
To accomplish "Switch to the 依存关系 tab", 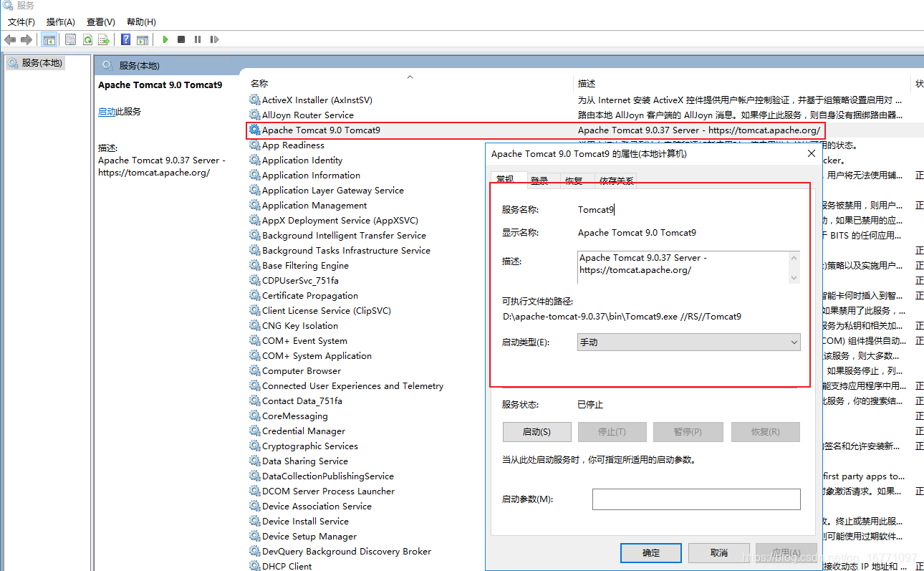I will tap(616, 181).
